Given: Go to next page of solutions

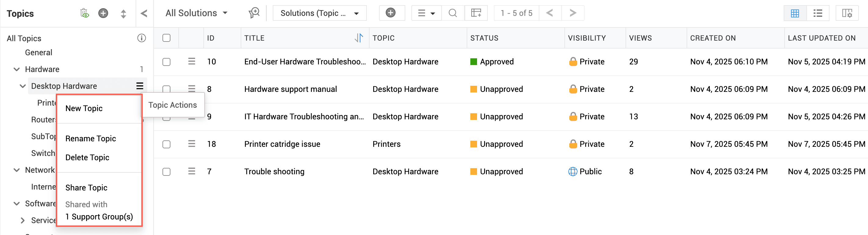Looking at the screenshot, I should pos(572,13).
